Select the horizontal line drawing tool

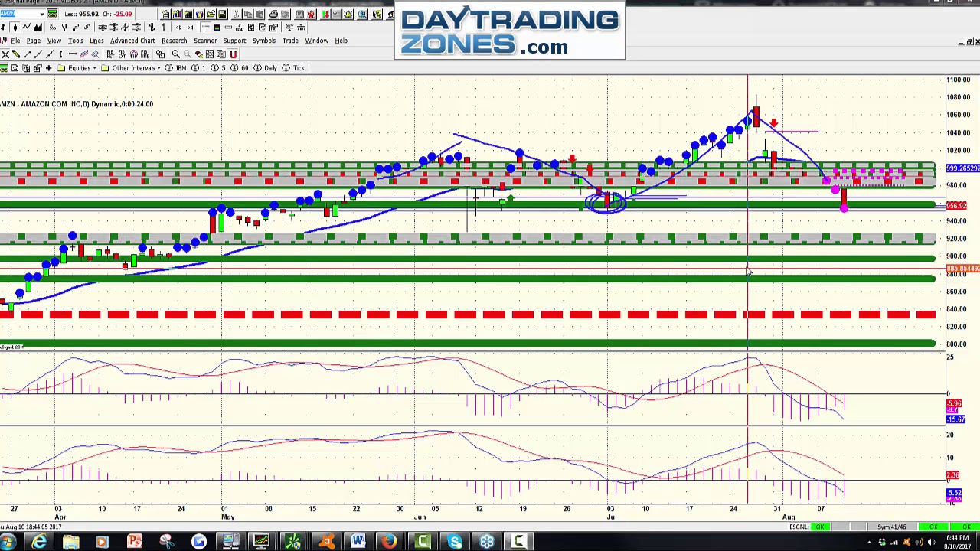[x=73, y=54]
